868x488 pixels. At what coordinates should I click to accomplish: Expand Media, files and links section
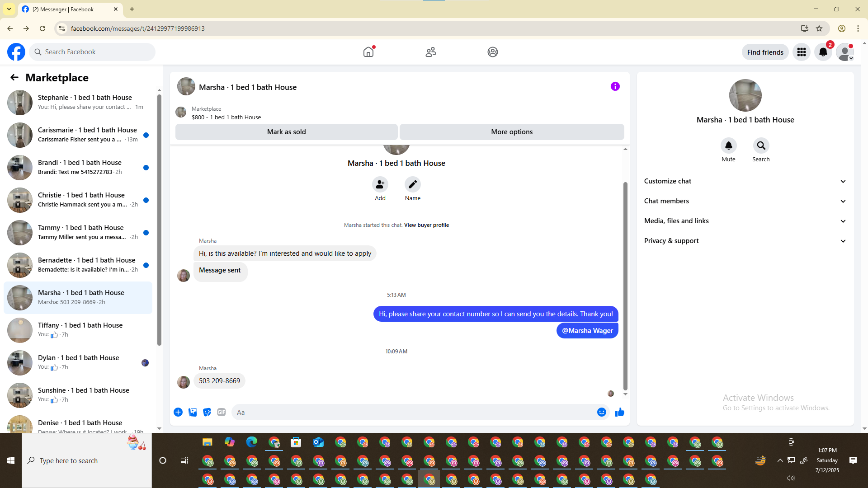745,221
